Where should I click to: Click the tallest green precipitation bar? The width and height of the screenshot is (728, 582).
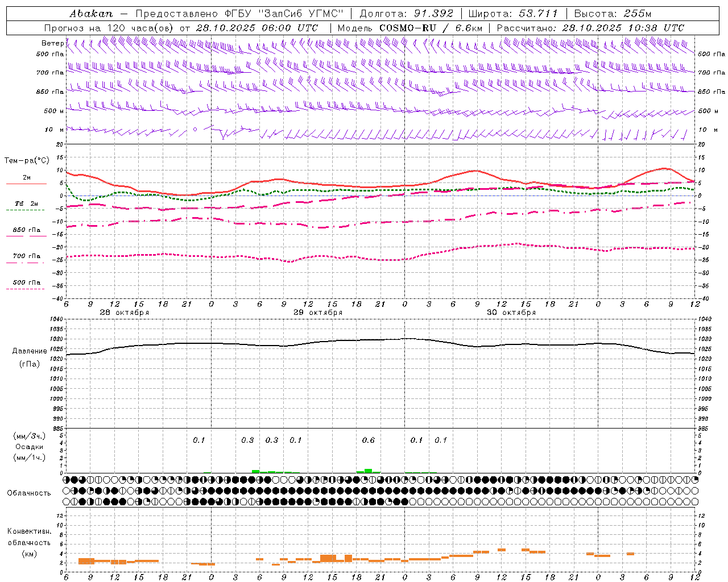369,471
